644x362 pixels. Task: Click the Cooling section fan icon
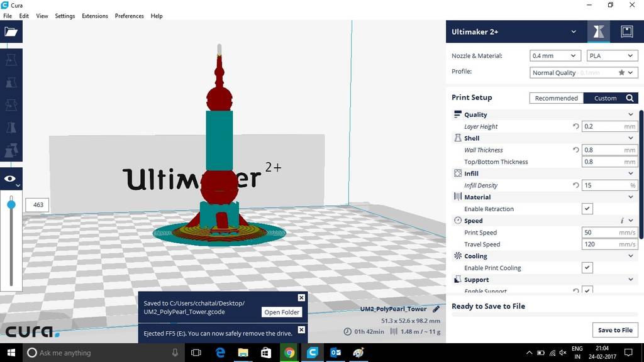point(458,256)
